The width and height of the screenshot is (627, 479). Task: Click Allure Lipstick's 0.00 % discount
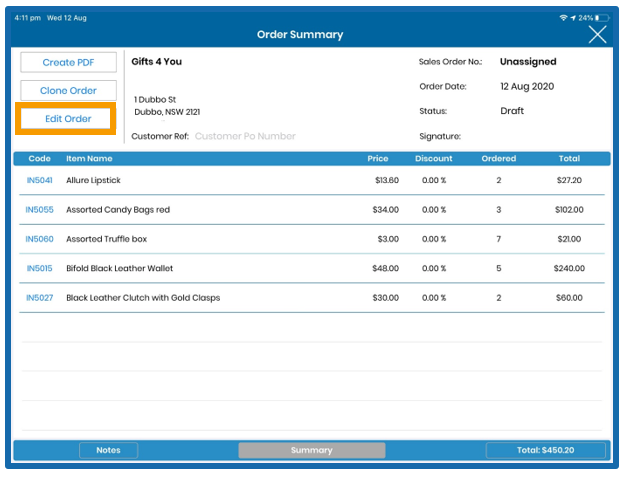pos(434,180)
